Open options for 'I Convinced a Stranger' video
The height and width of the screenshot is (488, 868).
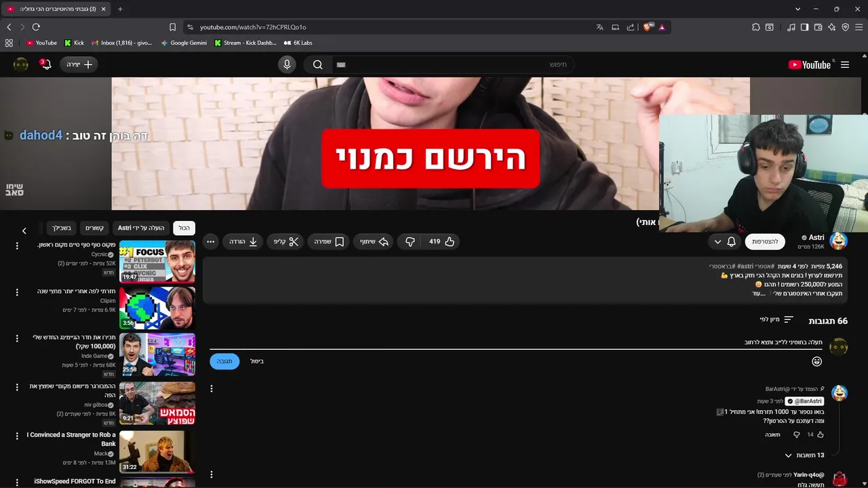tap(17, 435)
